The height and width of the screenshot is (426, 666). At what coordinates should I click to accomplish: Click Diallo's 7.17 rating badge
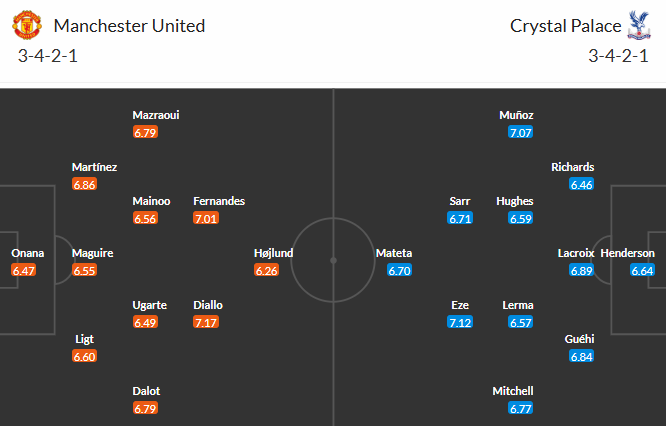[x=206, y=322]
